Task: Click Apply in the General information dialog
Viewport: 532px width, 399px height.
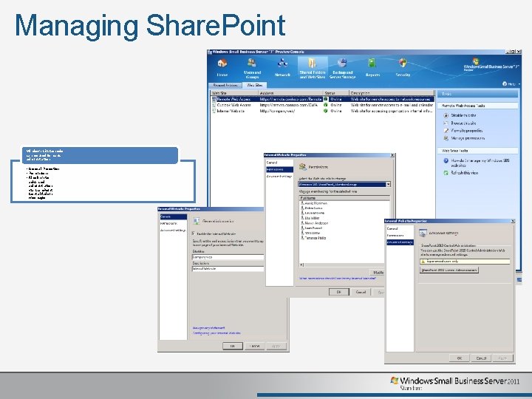Action: coord(276,346)
